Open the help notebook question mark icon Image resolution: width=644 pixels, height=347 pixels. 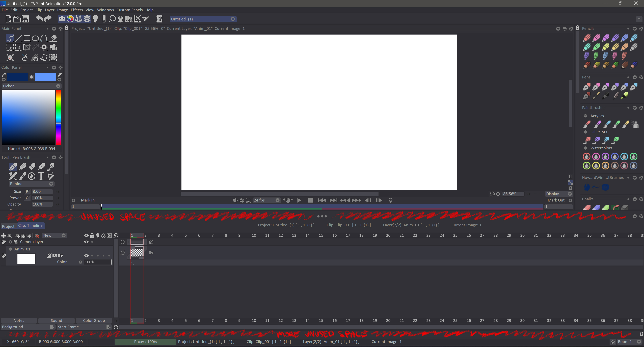160,19
